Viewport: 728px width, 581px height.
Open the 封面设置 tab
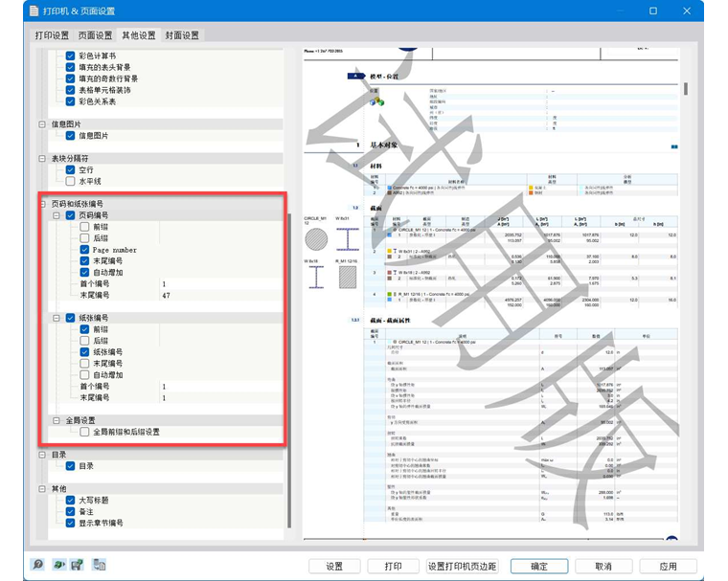pyautogui.click(x=182, y=35)
